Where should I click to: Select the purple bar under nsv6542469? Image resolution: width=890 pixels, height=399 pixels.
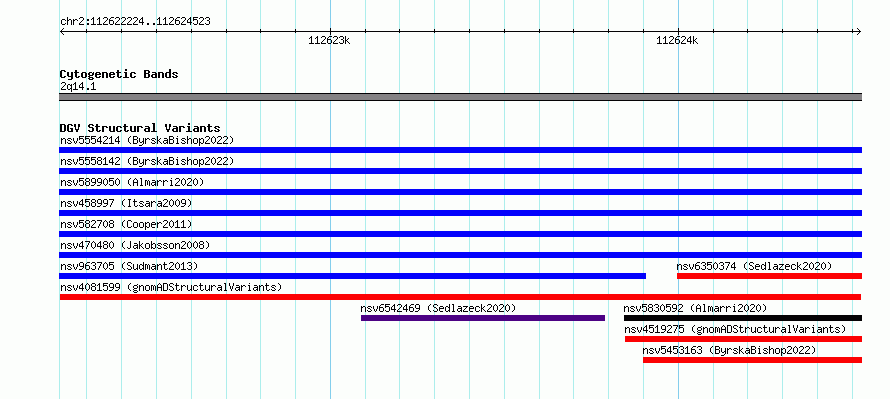coord(483,318)
